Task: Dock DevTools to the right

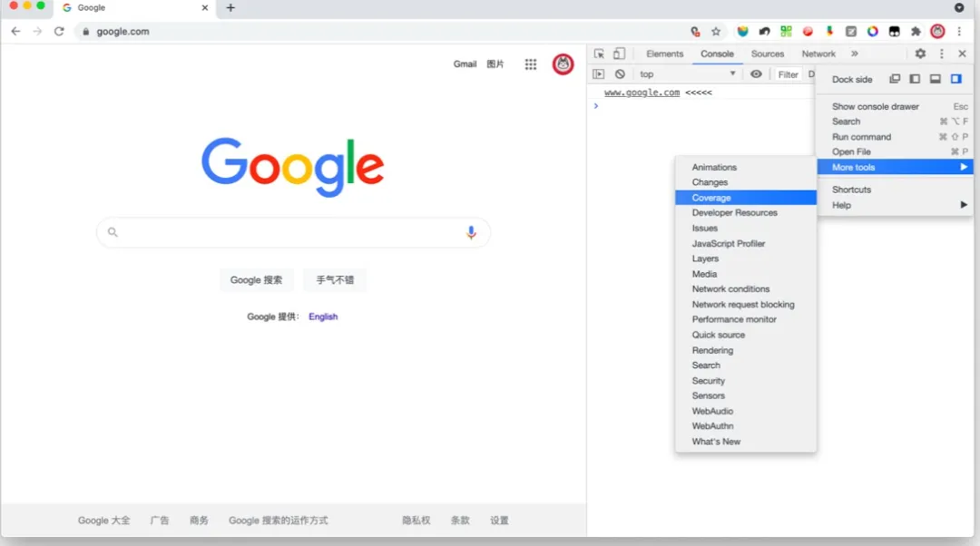Action: pyautogui.click(x=955, y=79)
